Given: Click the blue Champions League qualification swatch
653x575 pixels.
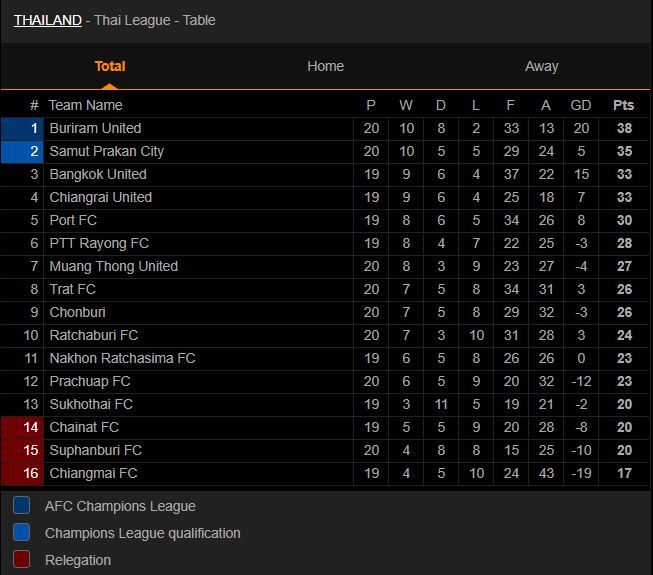Looking at the screenshot, I should [x=22, y=533].
